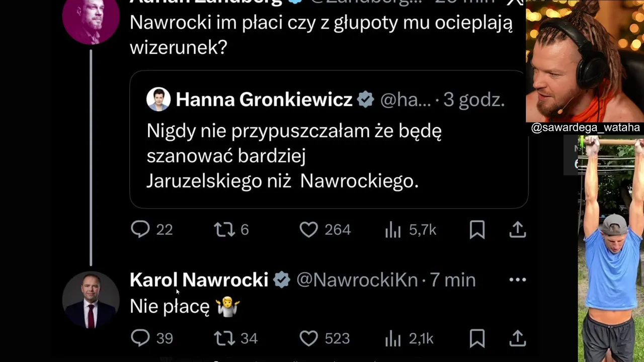This screenshot has height=362, width=644.
Task: Like Karol Nawrocki's reply with 523 likes
Action: pyautogui.click(x=308, y=338)
